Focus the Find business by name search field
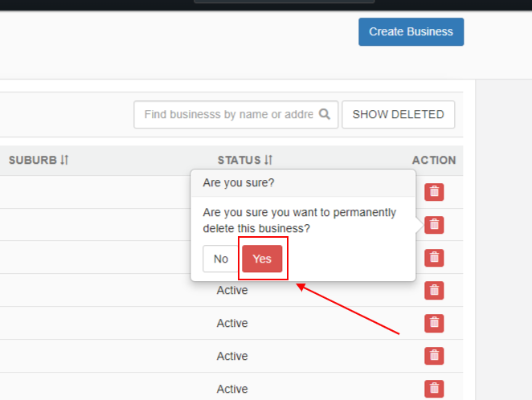532x400 pixels. (235, 115)
